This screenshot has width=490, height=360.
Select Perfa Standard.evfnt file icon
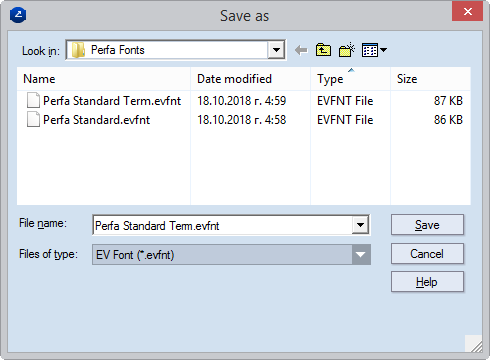tap(33, 119)
